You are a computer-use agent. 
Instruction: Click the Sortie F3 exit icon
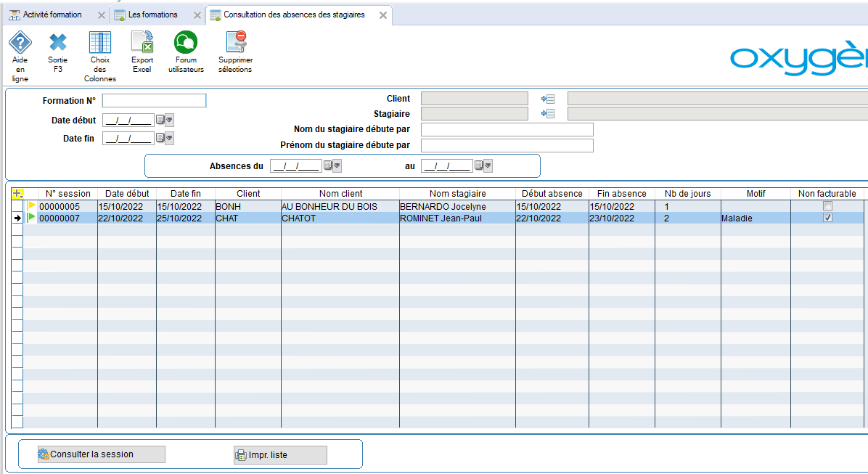58,43
